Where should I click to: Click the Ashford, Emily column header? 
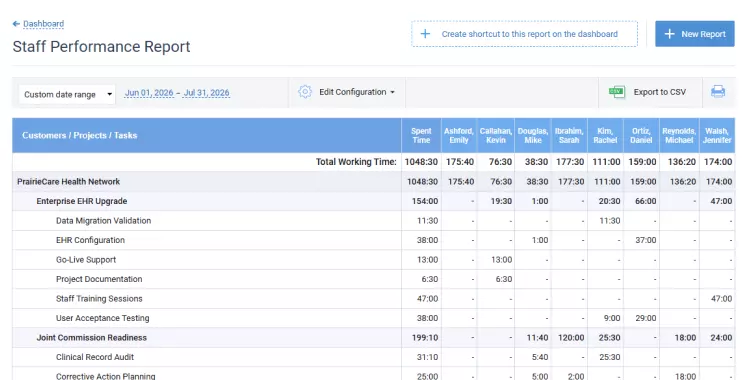point(459,135)
